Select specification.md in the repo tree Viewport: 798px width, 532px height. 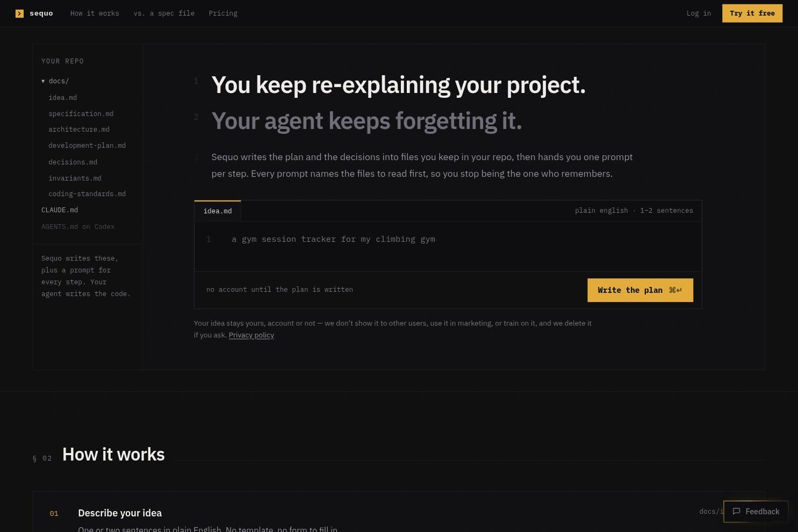81,114
